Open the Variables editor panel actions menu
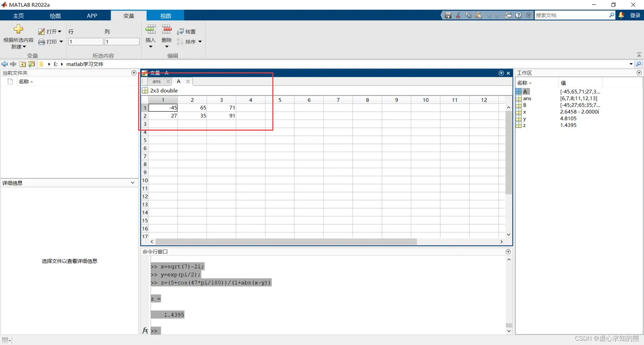The width and height of the screenshot is (644, 345). pyautogui.click(x=501, y=73)
